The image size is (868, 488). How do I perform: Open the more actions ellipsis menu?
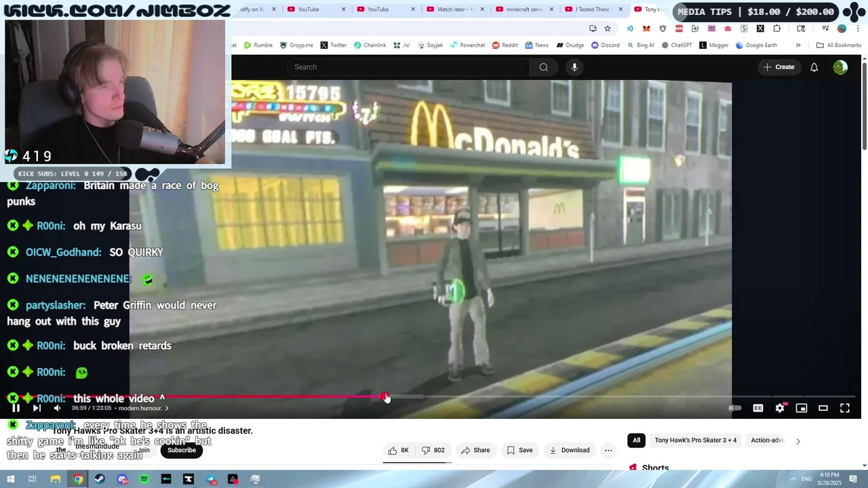tap(608, 450)
